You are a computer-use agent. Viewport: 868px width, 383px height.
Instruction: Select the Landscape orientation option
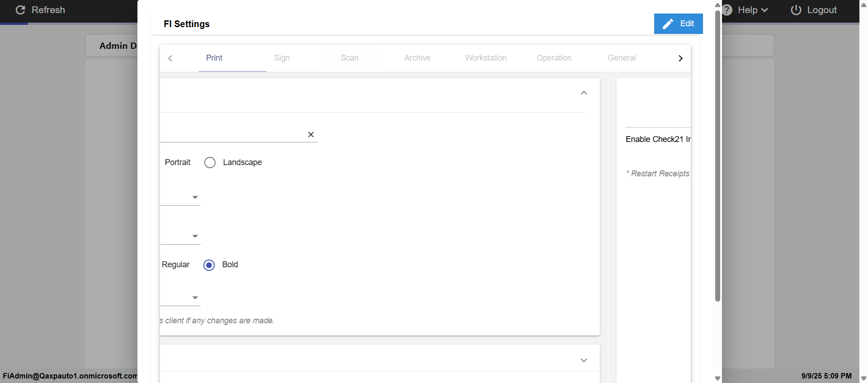point(210,162)
